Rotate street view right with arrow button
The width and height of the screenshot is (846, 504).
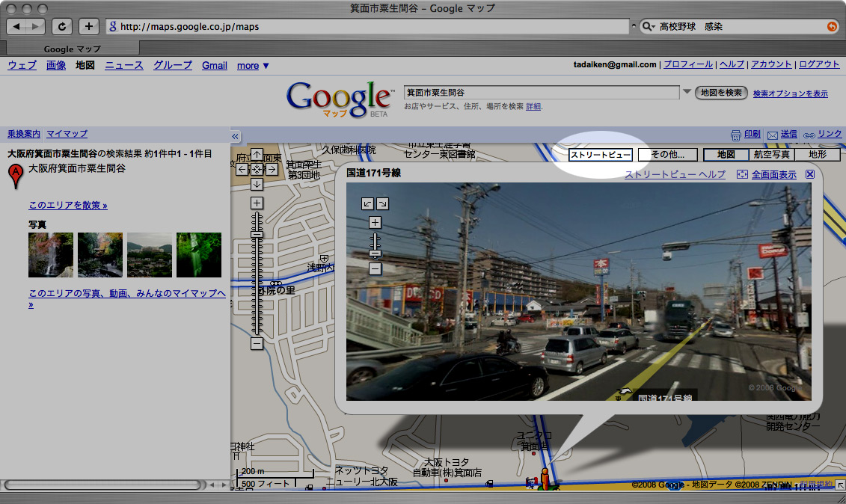click(382, 203)
